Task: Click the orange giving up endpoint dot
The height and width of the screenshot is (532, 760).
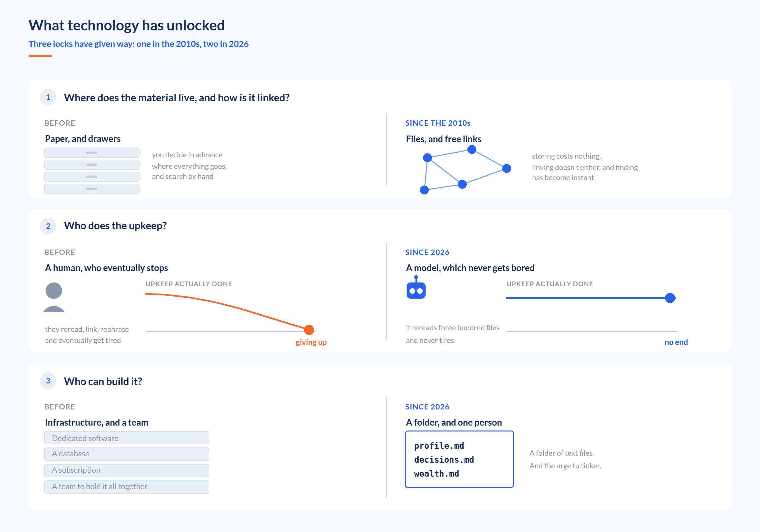Action: 309,330
